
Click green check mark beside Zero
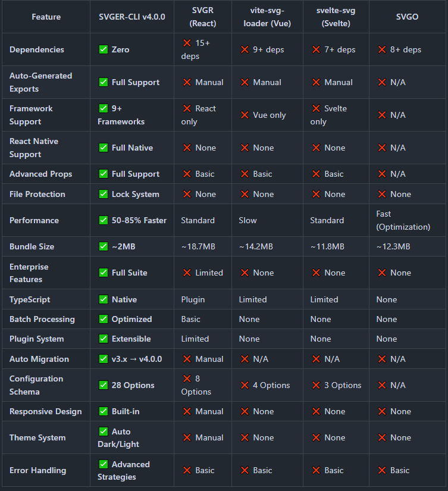pyautogui.click(x=104, y=49)
